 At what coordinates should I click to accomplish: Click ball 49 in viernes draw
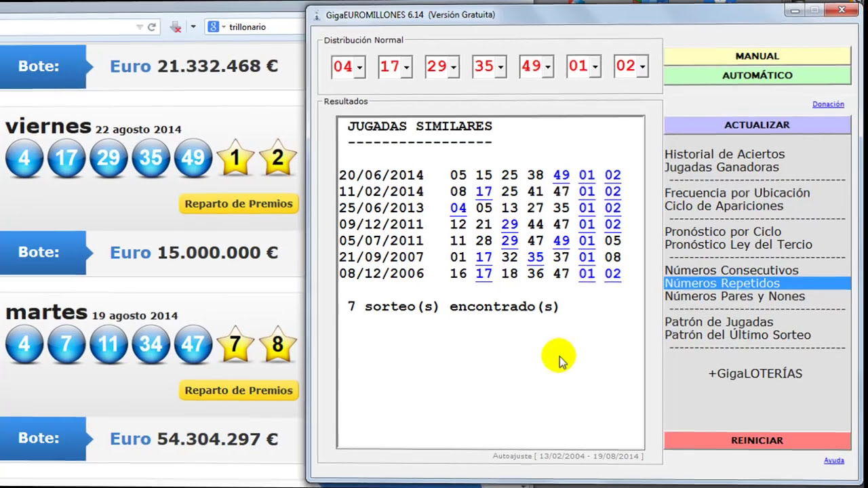[193, 158]
